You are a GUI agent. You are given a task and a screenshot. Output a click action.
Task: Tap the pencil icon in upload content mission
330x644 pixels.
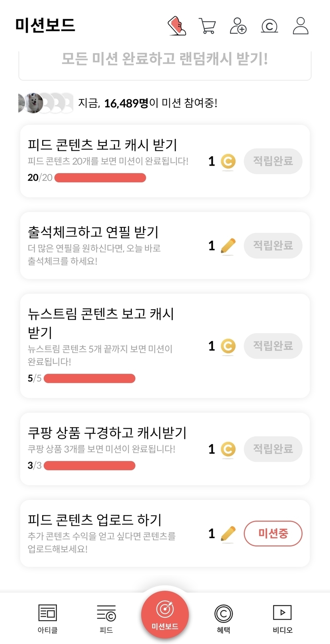(228, 534)
